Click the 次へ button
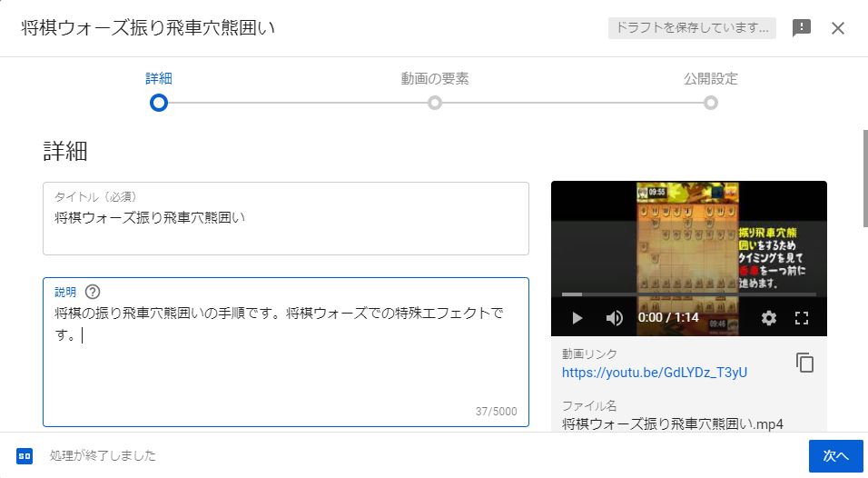The image size is (868, 478). tap(836, 456)
